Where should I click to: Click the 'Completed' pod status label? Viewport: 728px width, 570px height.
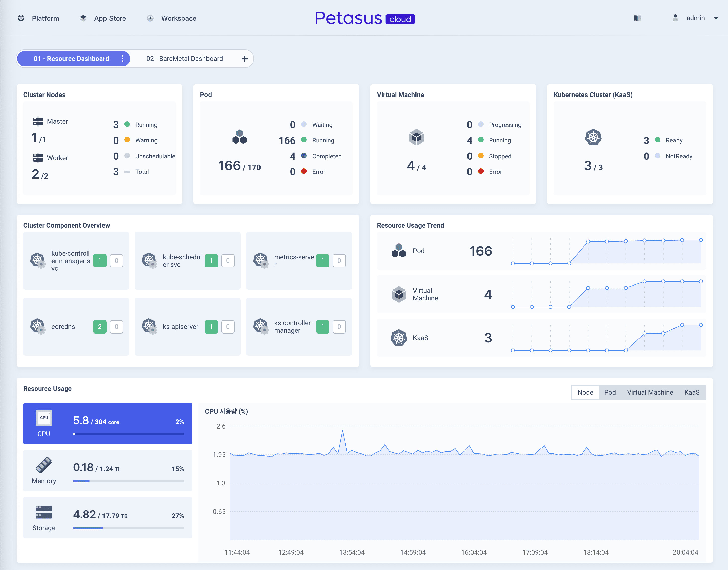[327, 156]
